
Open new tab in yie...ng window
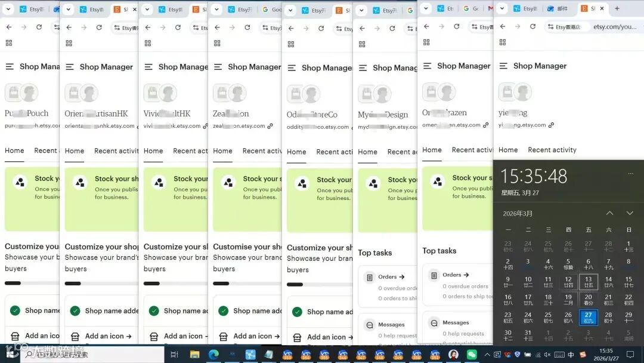point(617,8)
